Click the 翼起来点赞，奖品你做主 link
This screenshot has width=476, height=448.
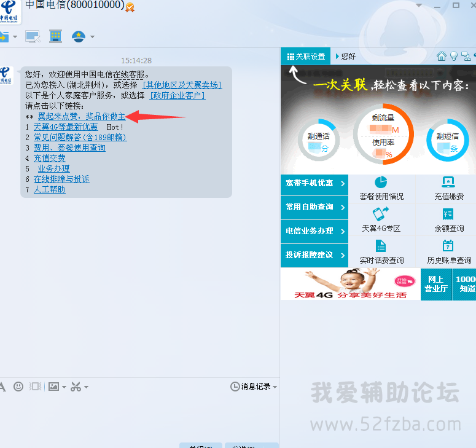point(81,116)
